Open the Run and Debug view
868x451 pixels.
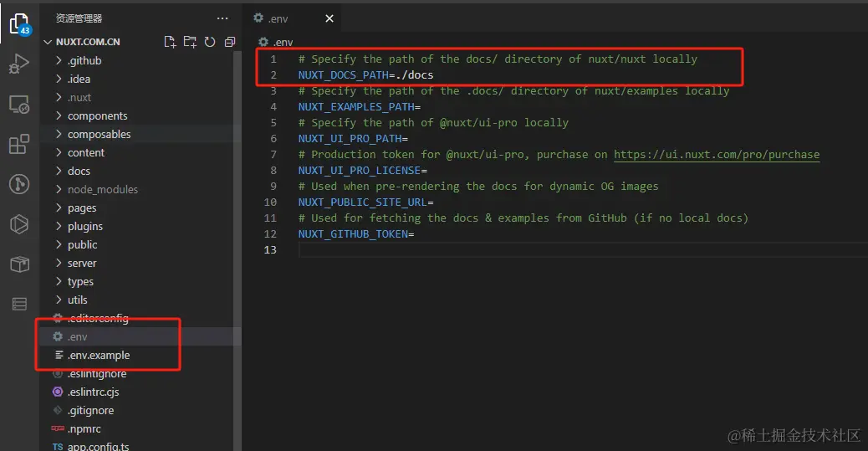19,64
